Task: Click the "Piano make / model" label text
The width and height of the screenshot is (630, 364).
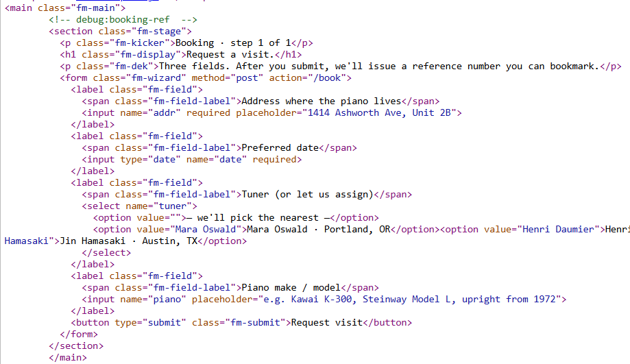Action: point(291,288)
